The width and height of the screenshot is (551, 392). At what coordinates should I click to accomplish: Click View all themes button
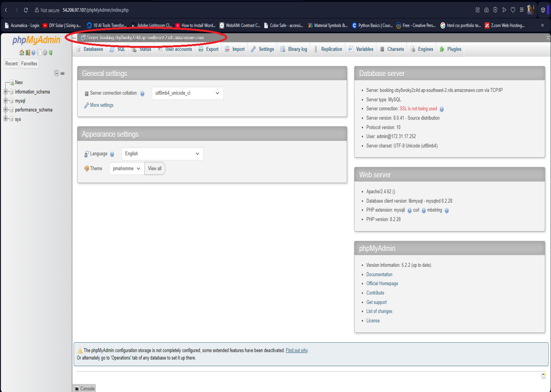(155, 168)
